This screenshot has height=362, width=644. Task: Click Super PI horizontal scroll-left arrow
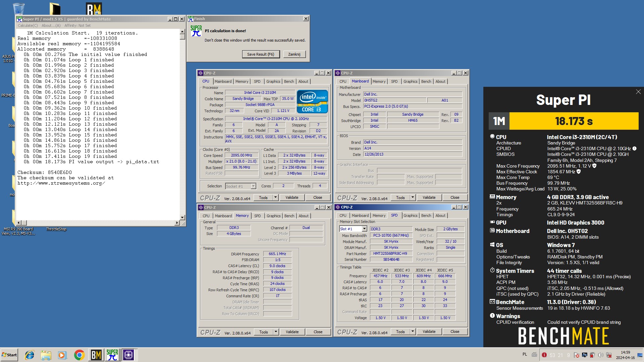[x=19, y=223]
